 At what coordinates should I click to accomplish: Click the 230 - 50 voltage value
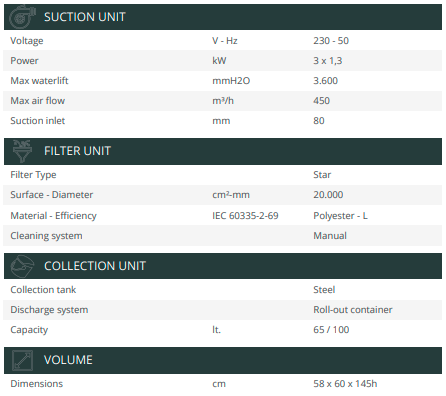331,41
